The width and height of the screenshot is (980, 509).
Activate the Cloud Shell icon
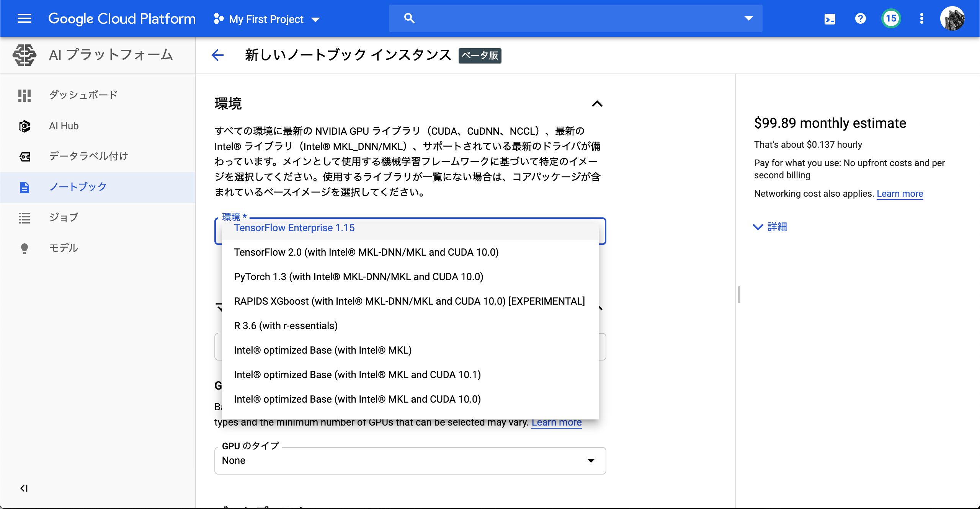tap(830, 18)
